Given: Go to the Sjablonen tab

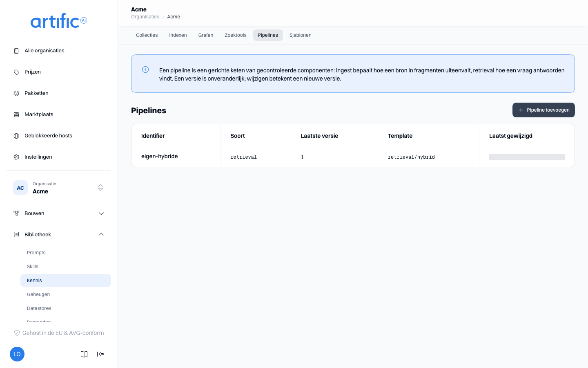Looking at the screenshot, I should [x=301, y=35].
